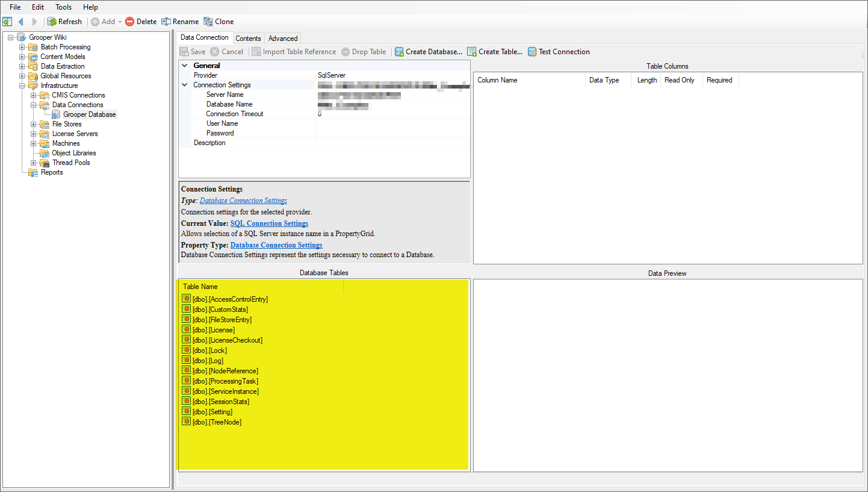Switch to the Contents tab

[248, 39]
